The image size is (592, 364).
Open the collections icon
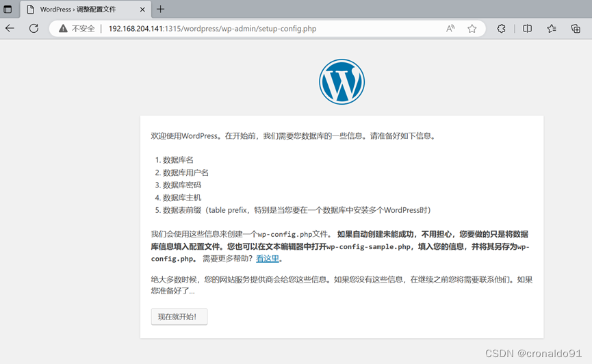click(x=576, y=29)
